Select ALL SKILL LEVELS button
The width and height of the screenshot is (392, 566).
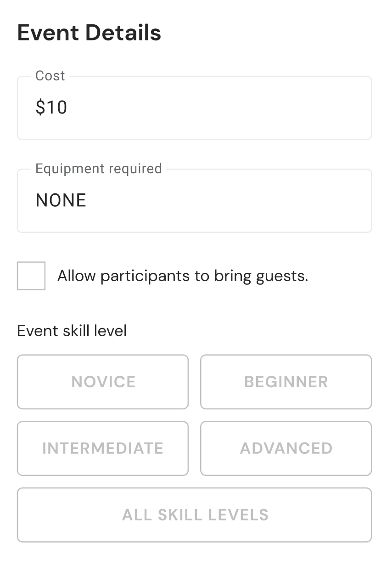pyautogui.click(x=194, y=515)
